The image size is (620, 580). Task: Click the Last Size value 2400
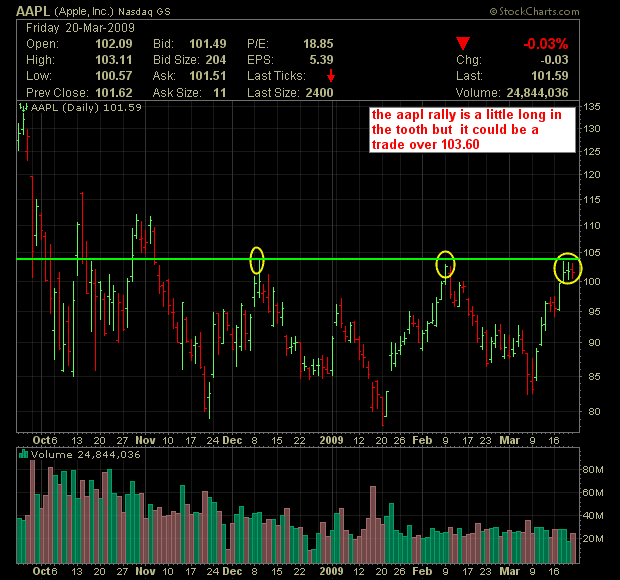click(x=319, y=93)
